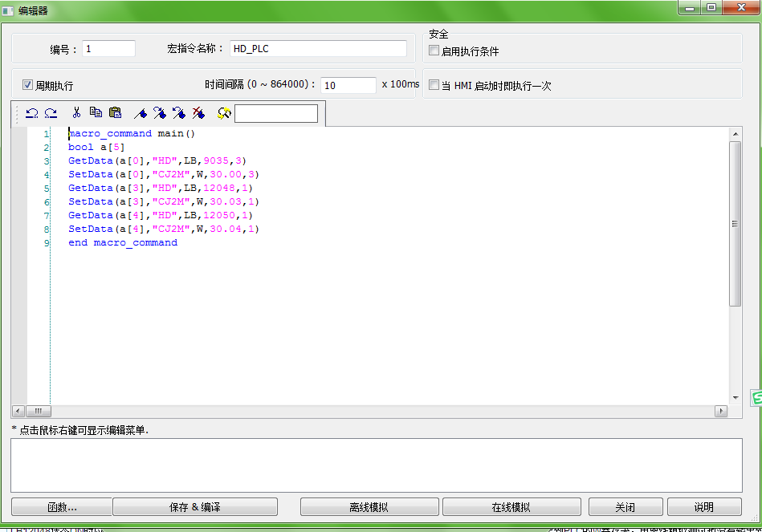Click the copy icon in toolbar
The image size is (762, 532).
point(96,113)
